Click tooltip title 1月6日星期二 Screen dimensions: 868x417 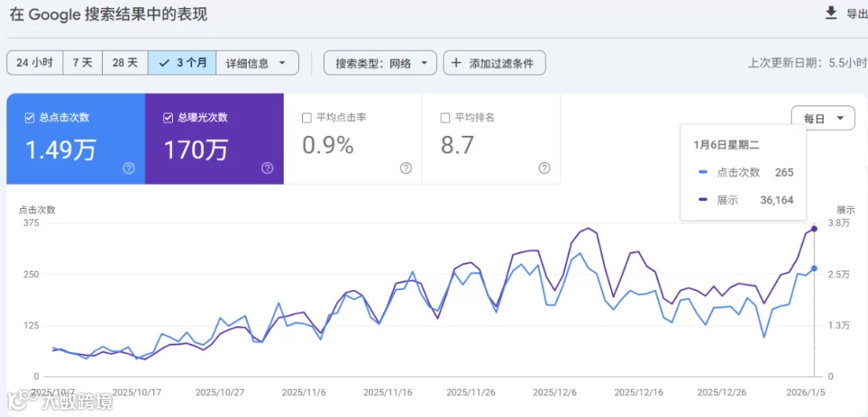tap(727, 145)
